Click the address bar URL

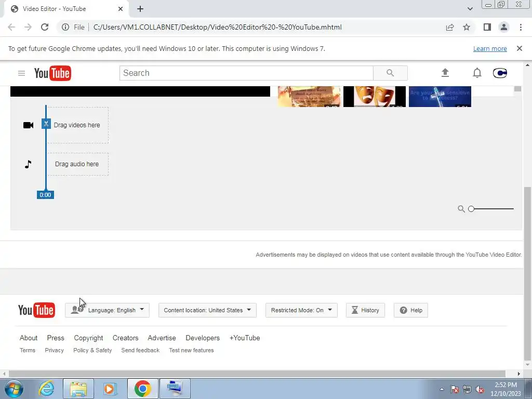pyautogui.click(x=218, y=27)
